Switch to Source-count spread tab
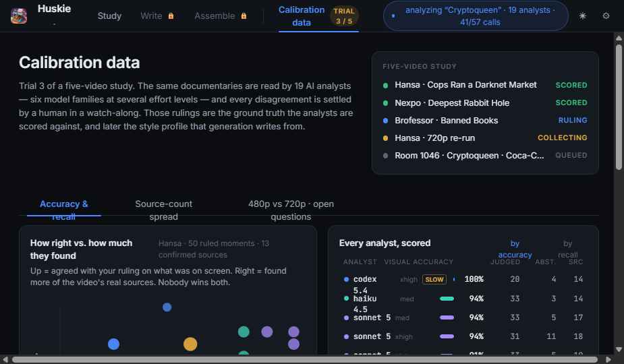Image resolution: width=624 pixels, height=364 pixels. [x=163, y=210]
